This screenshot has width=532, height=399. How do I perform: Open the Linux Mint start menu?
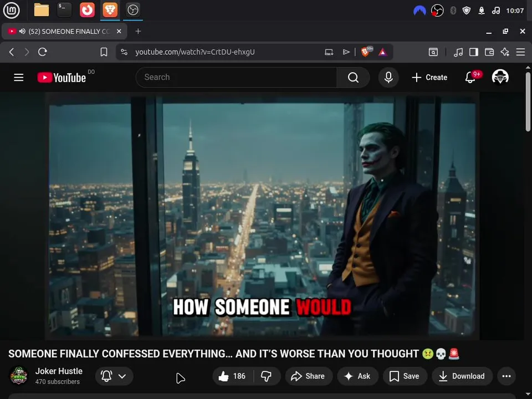[11, 10]
